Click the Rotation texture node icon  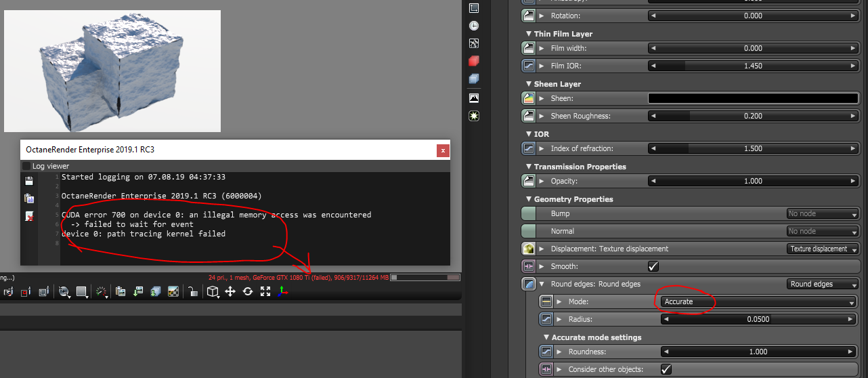(529, 16)
